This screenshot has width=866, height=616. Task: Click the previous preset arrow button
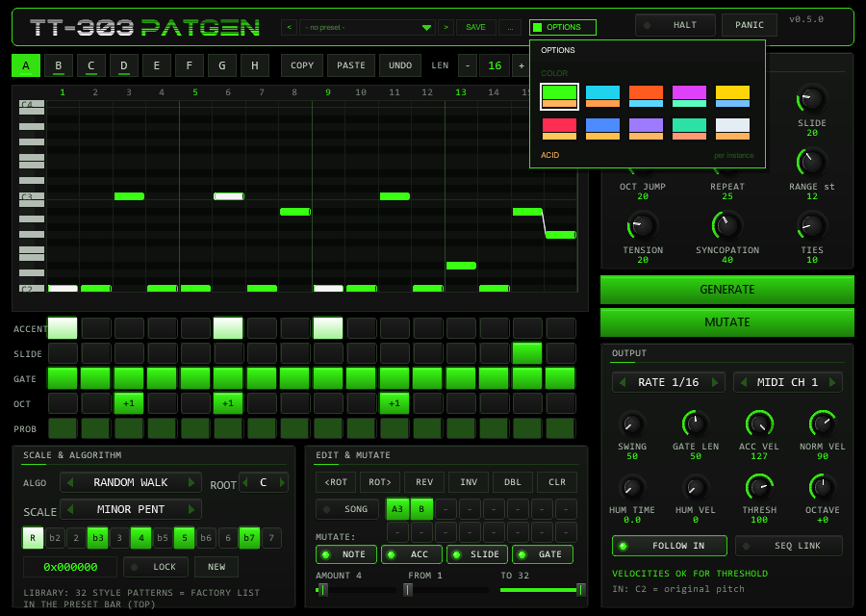pyautogui.click(x=289, y=27)
